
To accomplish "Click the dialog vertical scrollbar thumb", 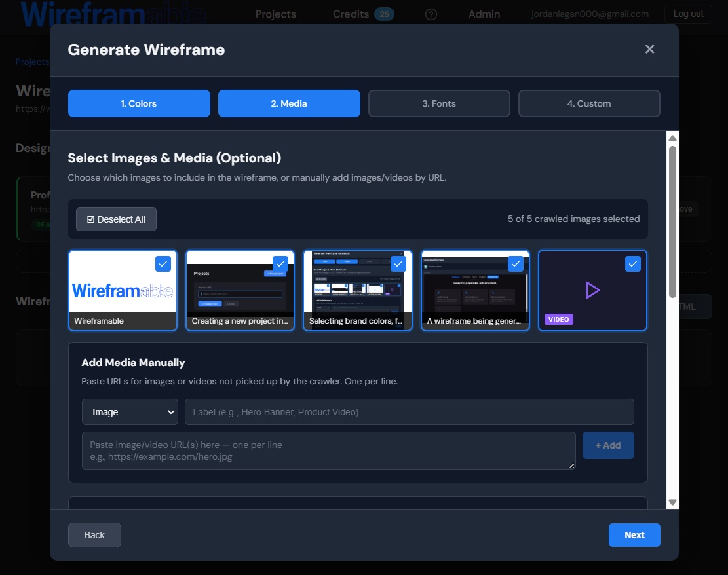I will click(x=672, y=222).
